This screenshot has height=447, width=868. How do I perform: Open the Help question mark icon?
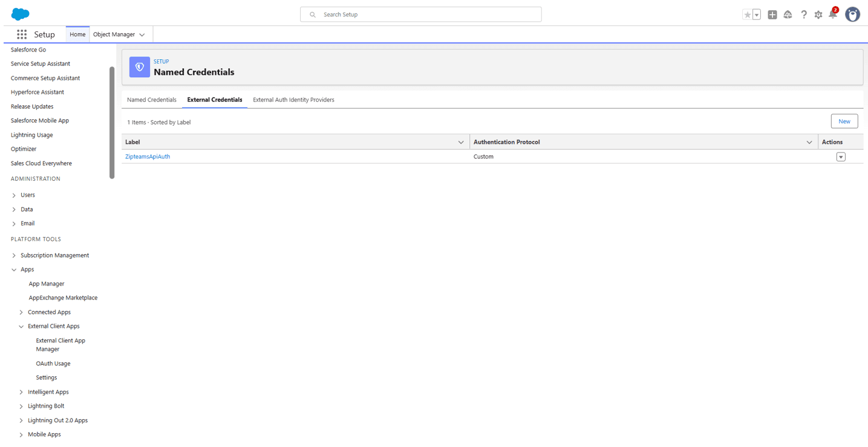(803, 15)
